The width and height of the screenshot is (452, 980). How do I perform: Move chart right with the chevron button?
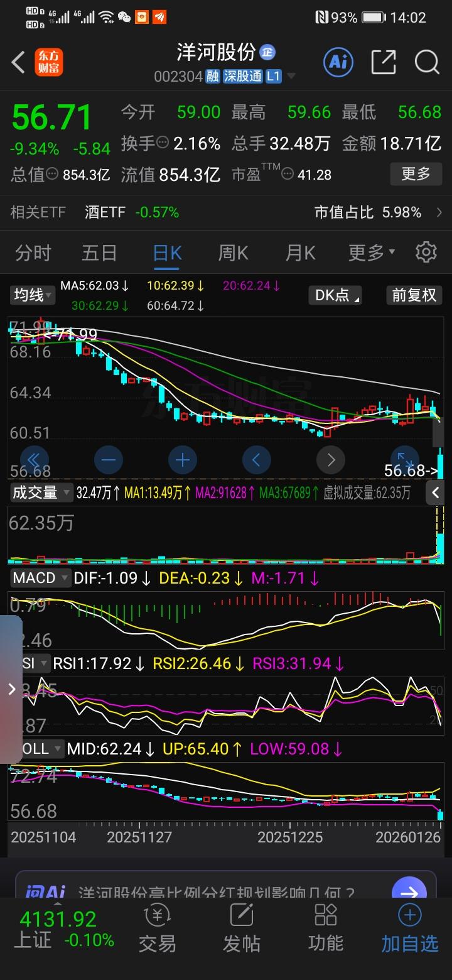coord(331,460)
